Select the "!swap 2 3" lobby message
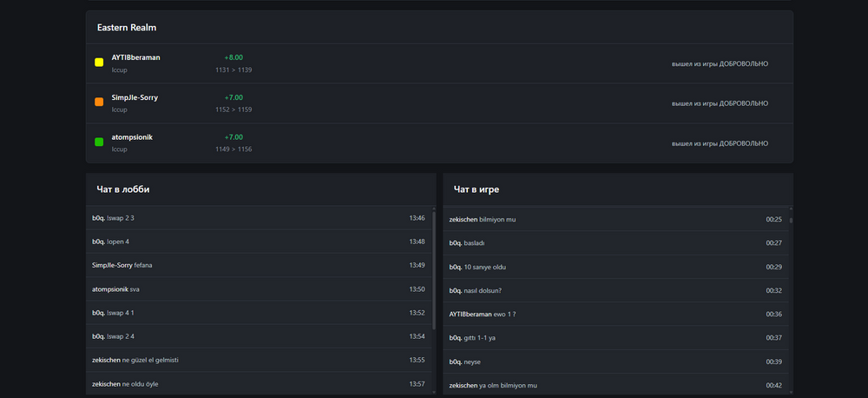Image resolution: width=868 pixels, height=398 pixels. coord(120,217)
